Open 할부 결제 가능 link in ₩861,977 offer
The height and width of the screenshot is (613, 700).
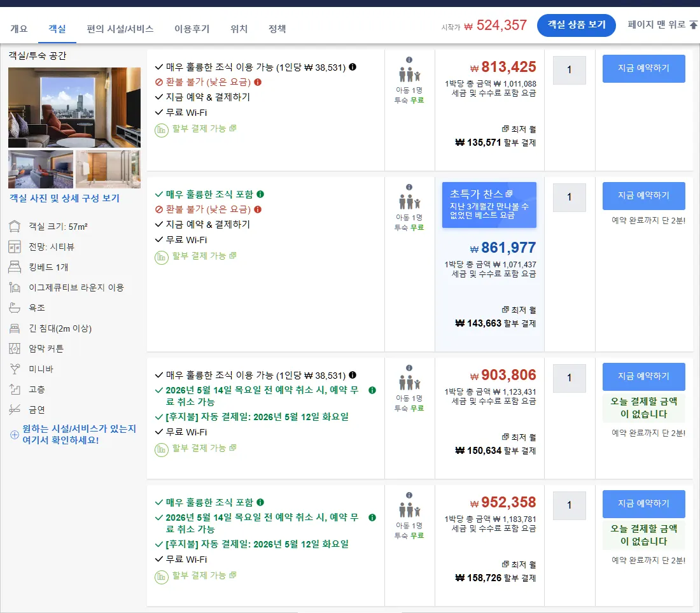pyautogui.click(x=204, y=256)
